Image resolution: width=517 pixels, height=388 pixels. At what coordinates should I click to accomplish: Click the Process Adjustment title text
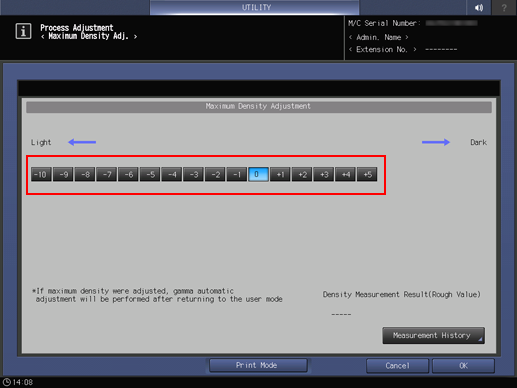(77, 28)
